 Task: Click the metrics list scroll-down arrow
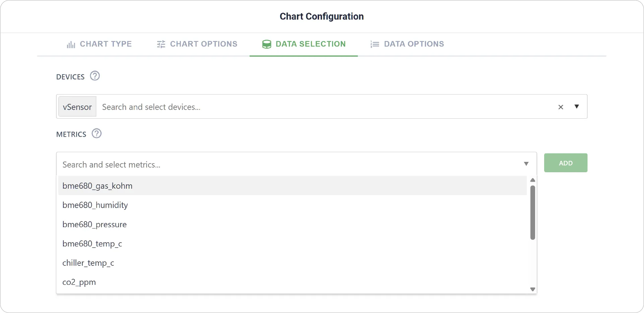point(532,289)
